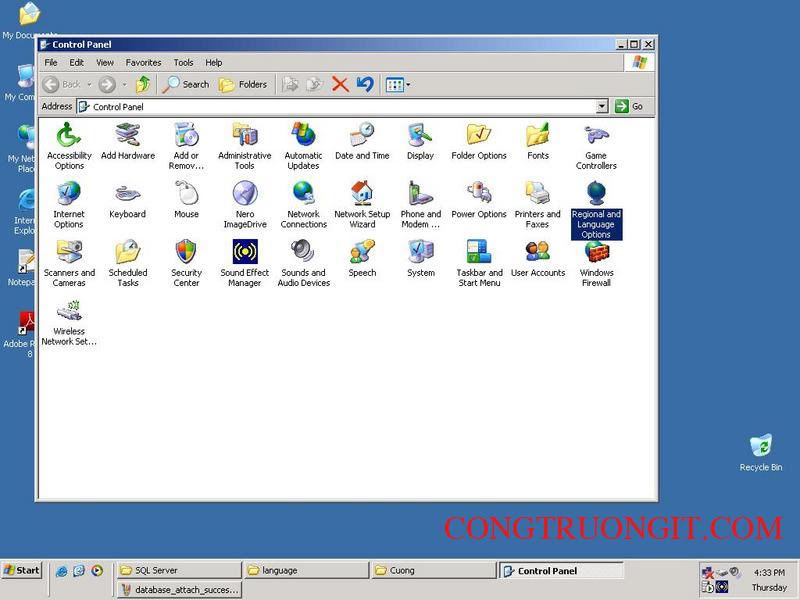The height and width of the screenshot is (600, 800).
Task: Open Nero ImageDrive applet
Action: tap(245, 204)
